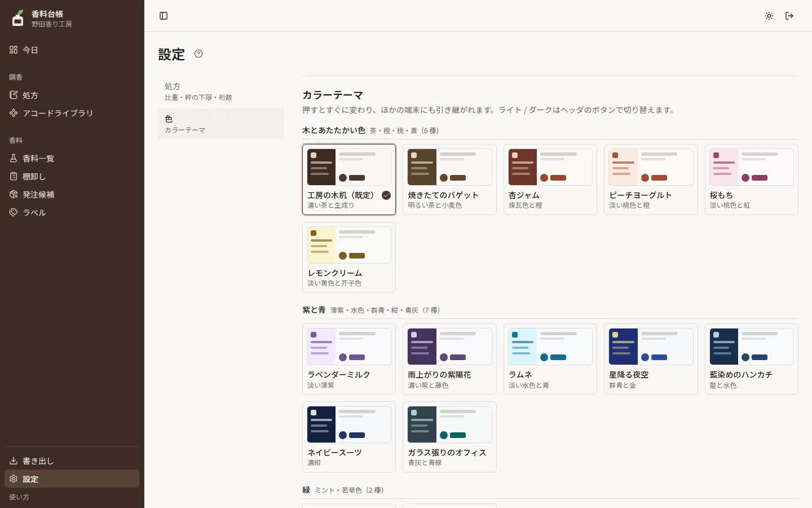Choose the ラムネ theme
Screen dimensions: 812x508
pos(550,359)
